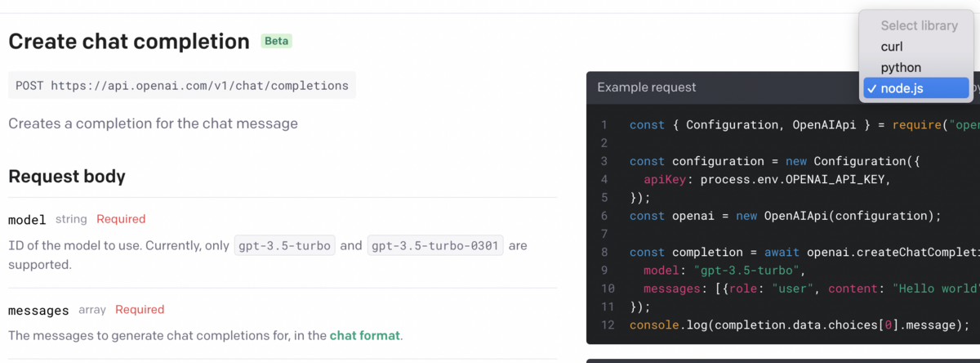Click the description 'Creates a completion' text
This screenshot has height=363, width=980.
click(x=154, y=123)
